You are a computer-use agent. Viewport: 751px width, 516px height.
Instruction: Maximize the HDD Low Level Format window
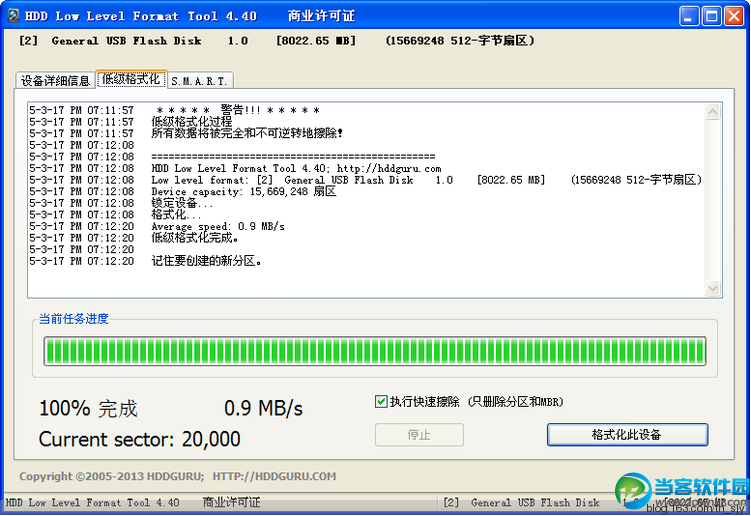click(711, 16)
